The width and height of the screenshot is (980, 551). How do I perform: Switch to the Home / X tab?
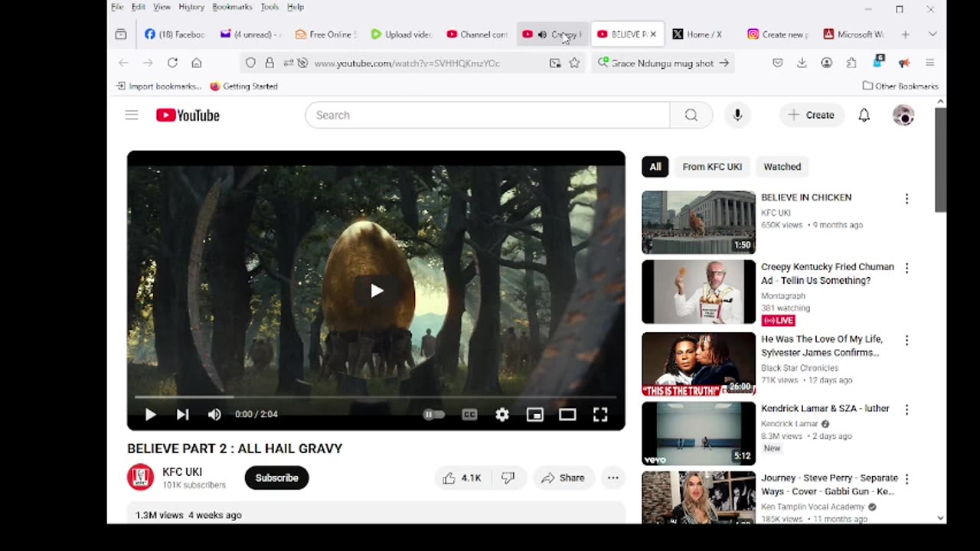[x=701, y=34]
